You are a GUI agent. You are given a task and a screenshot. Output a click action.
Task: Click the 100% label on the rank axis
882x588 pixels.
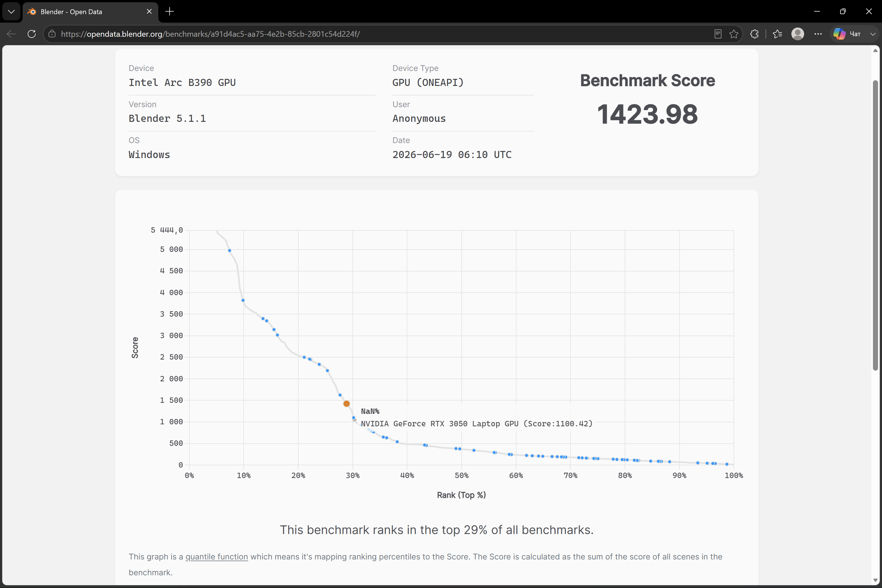pyautogui.click(x=734, y=475)
